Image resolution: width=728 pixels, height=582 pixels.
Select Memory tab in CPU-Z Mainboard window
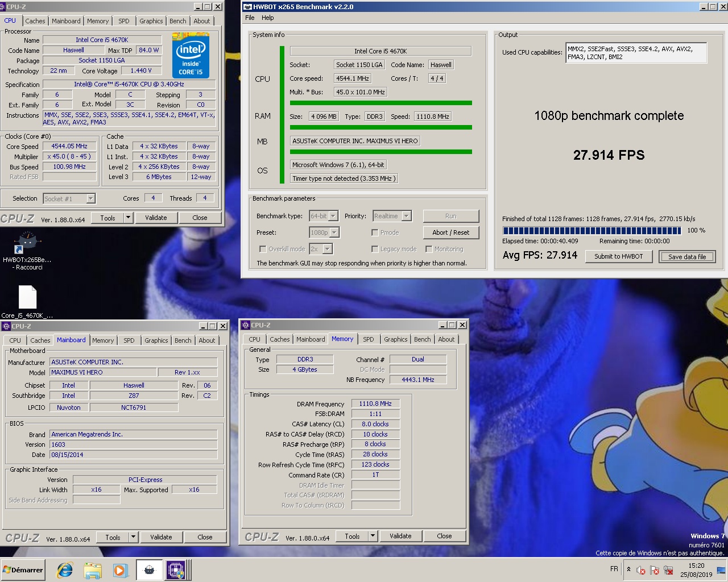tap(103, 340)
